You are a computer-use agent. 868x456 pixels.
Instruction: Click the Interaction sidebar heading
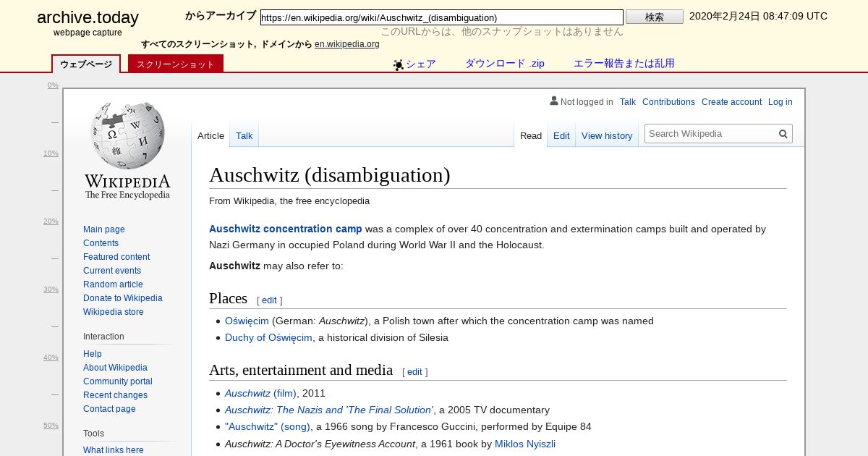(x=103, y=337)
